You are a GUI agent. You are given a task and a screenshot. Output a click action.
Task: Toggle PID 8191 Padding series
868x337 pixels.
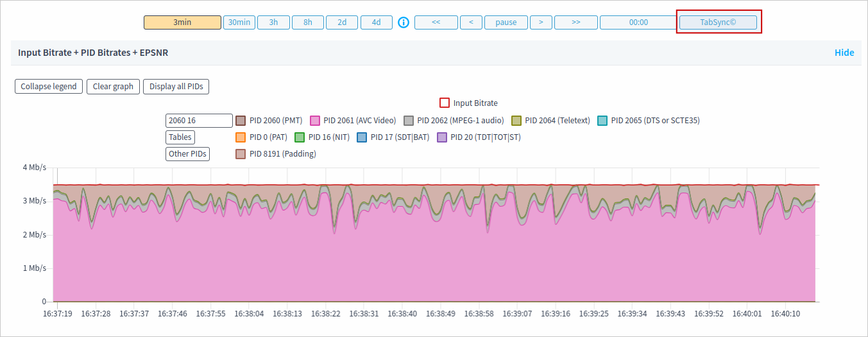tap(241, 154)
